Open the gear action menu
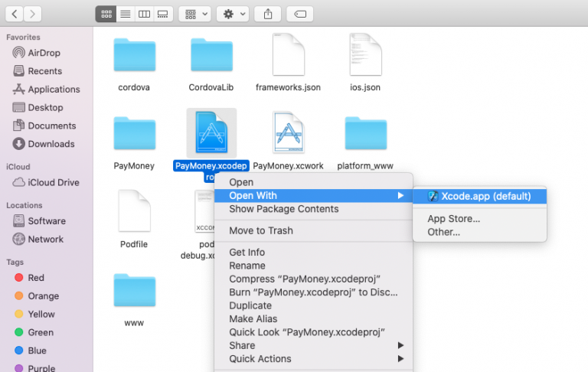The height and width of the screenshot is (372, 588). click(x=232, y=14)
